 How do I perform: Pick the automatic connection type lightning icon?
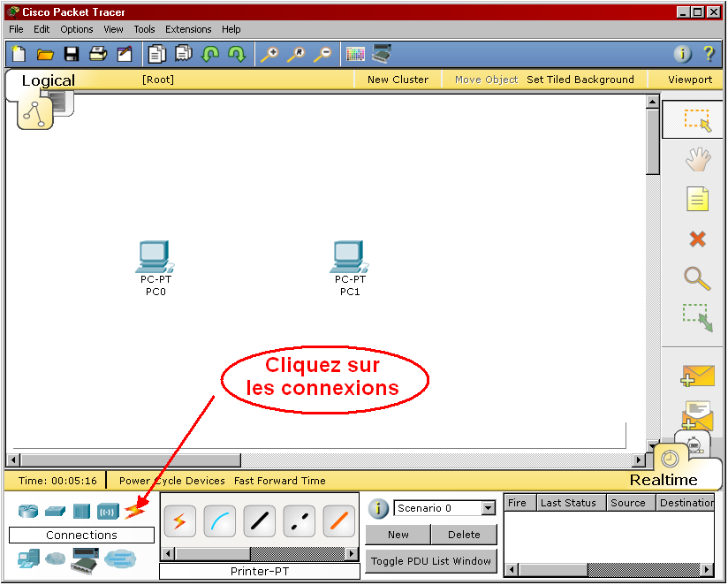tap(180, 521)
